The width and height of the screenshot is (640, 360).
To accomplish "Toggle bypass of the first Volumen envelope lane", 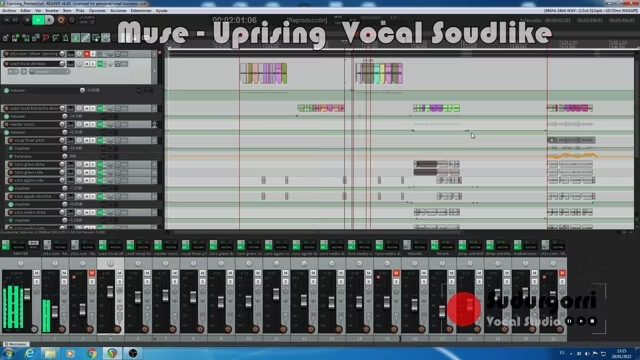I will click(x=6, y=90).
